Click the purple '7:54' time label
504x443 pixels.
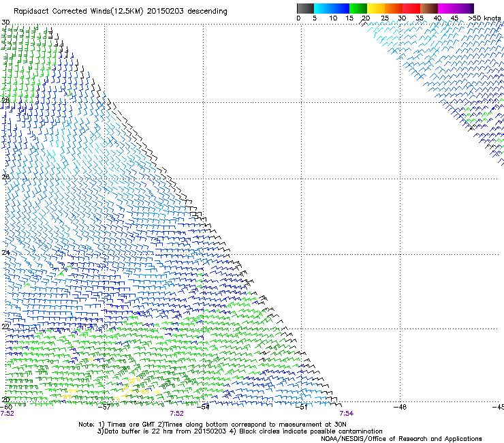[347, 414]
